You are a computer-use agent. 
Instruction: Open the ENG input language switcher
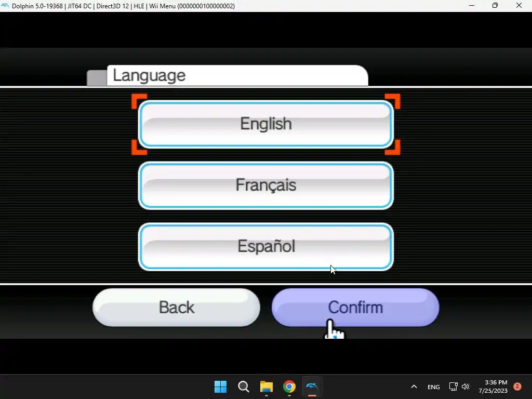tap(434, 387)
